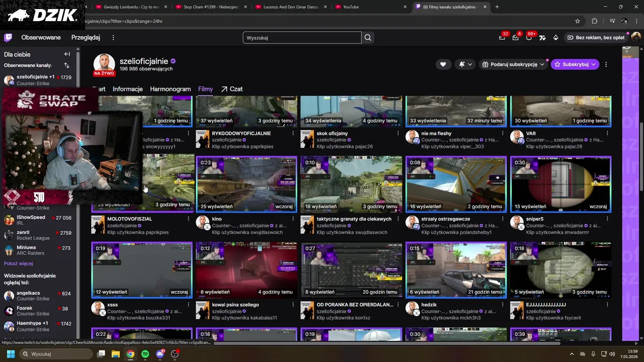644x362 pixels.
Task: Open the Twitch home logo
Action: pyautogui.click(x=8, y=38)
